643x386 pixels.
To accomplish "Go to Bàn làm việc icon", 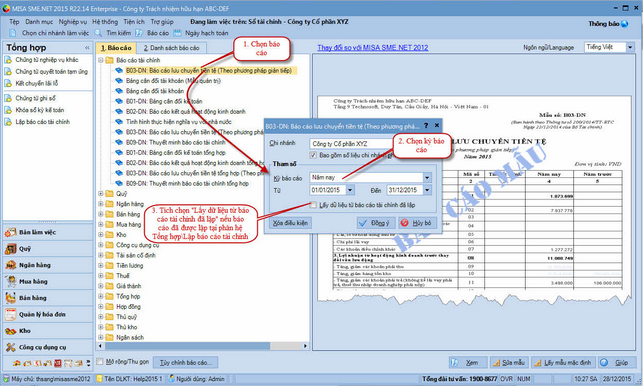I will [x=10, y=232].
